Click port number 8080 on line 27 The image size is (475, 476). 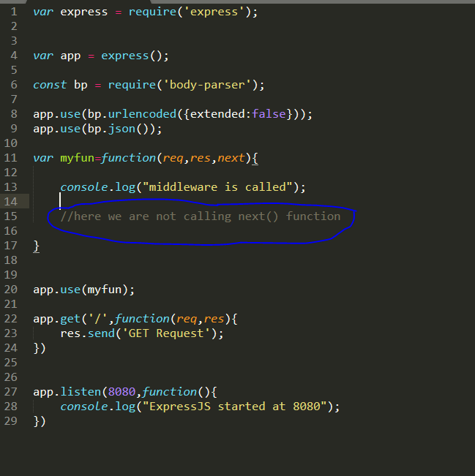click(121, 392)
